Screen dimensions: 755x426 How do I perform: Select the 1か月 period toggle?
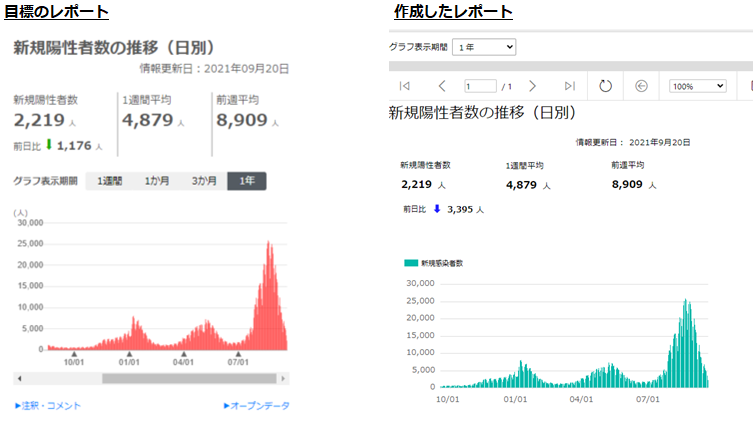156,181
